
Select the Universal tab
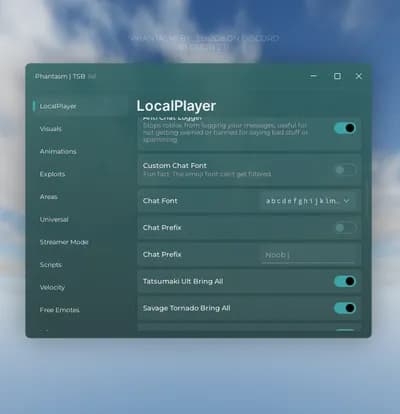click(x=54, y=219)
